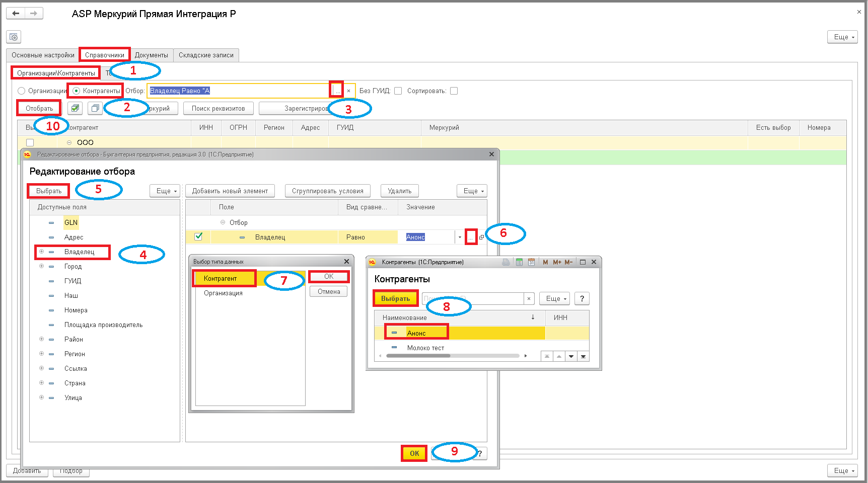The width and height of the screenshot is (868, 483).
Task: Move down one row in Контрагенты list
Action: pyautogui.click(x=571, y=356)
